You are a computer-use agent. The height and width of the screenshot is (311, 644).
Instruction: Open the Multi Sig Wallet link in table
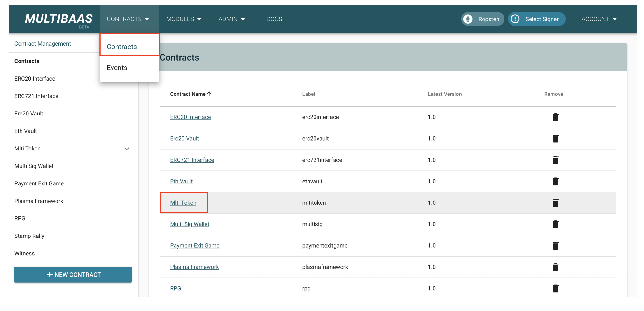(190, 224)
